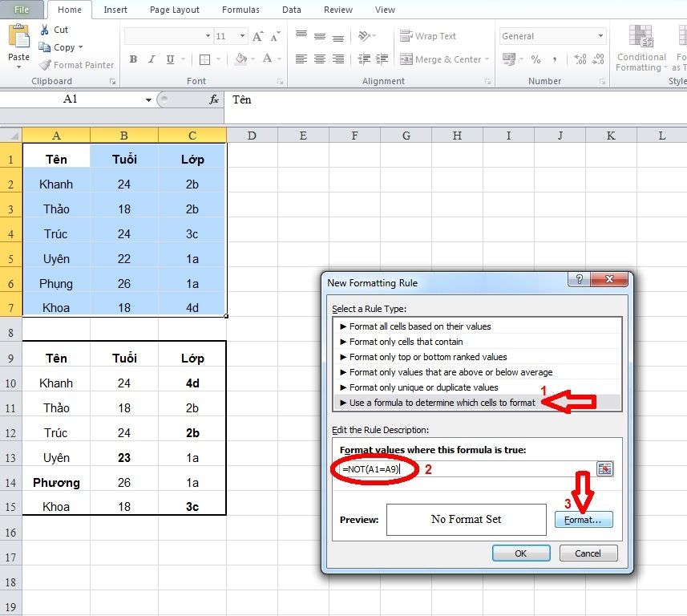Image resolution: width=687 pixels, height=616 pixels.
Task: Toggle Wrap Text in Alignment group
Action: click(429, 36)
